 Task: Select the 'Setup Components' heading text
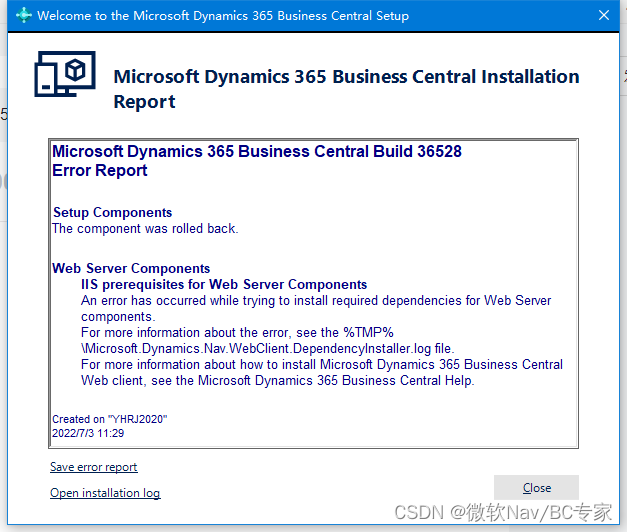tap(113, 212)
